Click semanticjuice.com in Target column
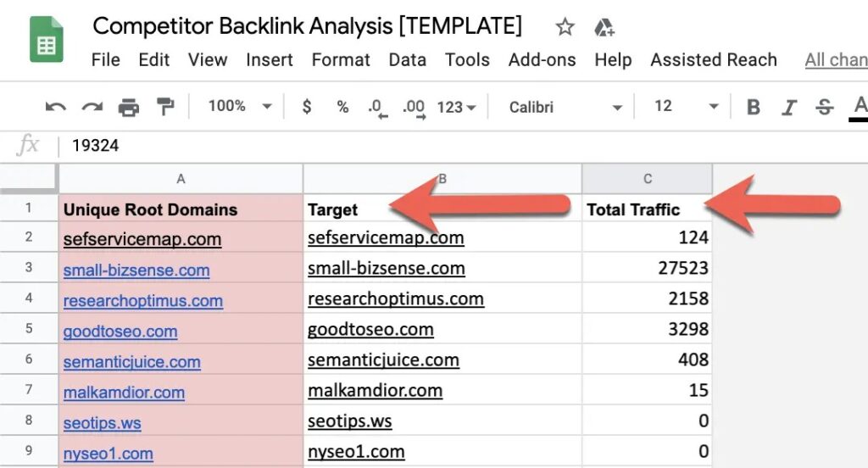This screenshot has height=468, width=868. 383,359
